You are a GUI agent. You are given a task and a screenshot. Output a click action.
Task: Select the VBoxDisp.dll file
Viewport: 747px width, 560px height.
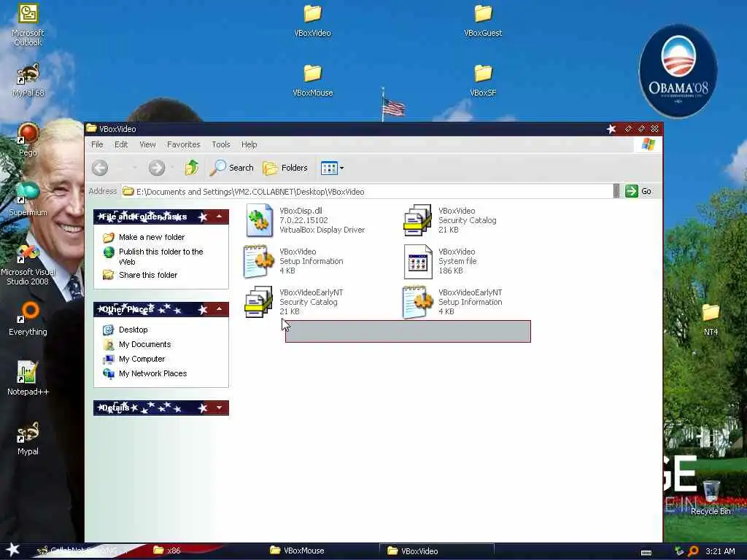point(305,220)
